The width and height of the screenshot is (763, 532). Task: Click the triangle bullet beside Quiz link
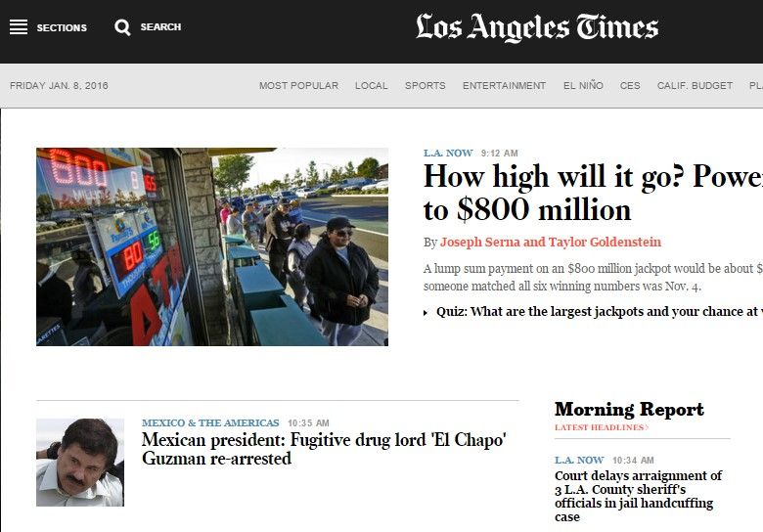coord(426,313)
